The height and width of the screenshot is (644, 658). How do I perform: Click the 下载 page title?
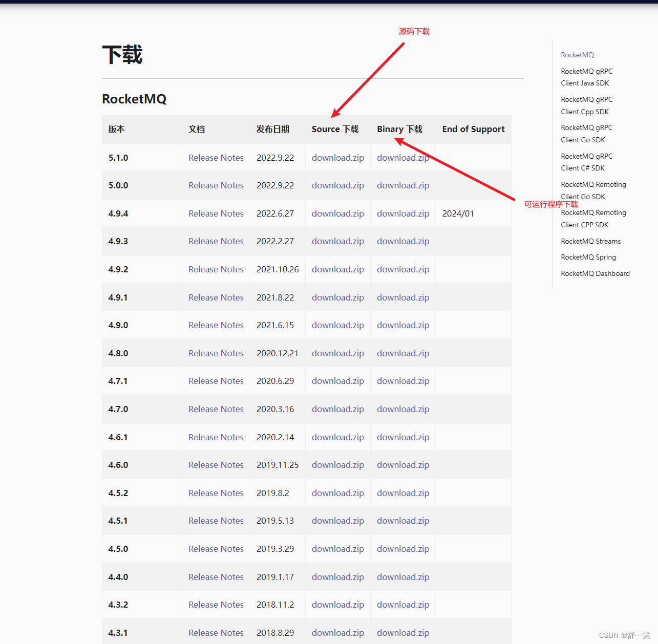coord(122,55)
